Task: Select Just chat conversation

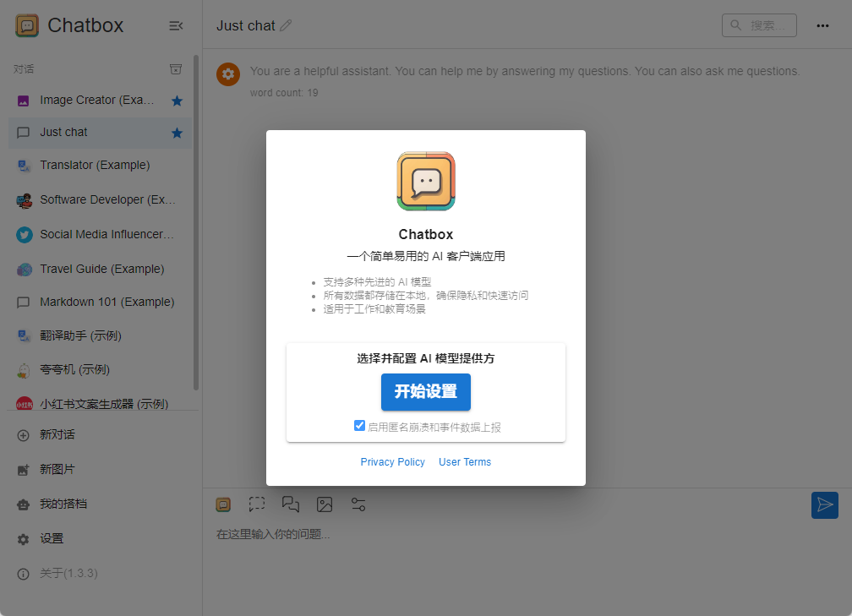Action: [x=101, y=133]
